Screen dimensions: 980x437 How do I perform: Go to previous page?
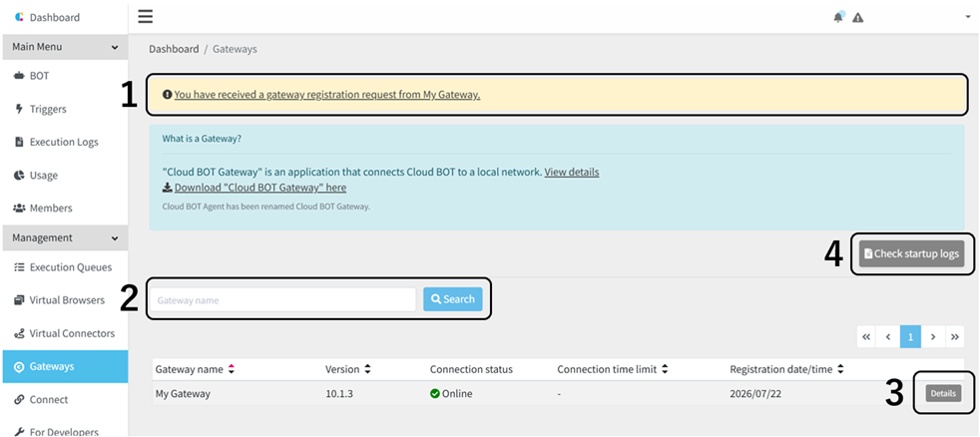click(x=888, y=337)
